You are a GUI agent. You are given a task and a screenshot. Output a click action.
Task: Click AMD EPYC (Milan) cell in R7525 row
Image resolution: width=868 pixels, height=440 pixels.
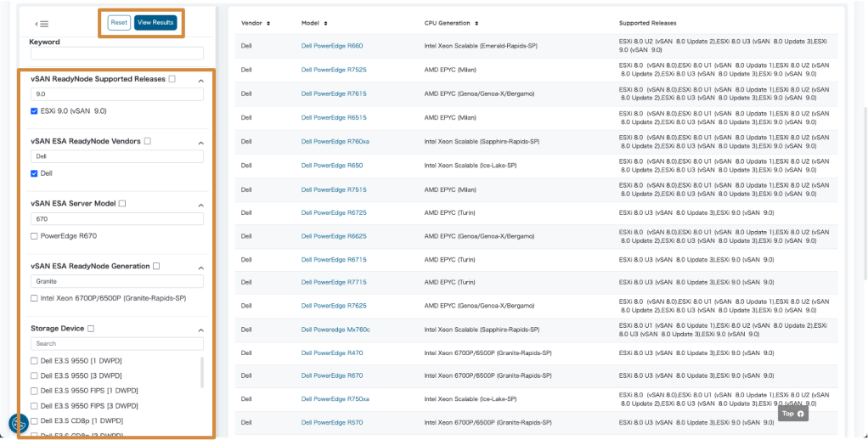pyautogui.click(x=450, y=70)
